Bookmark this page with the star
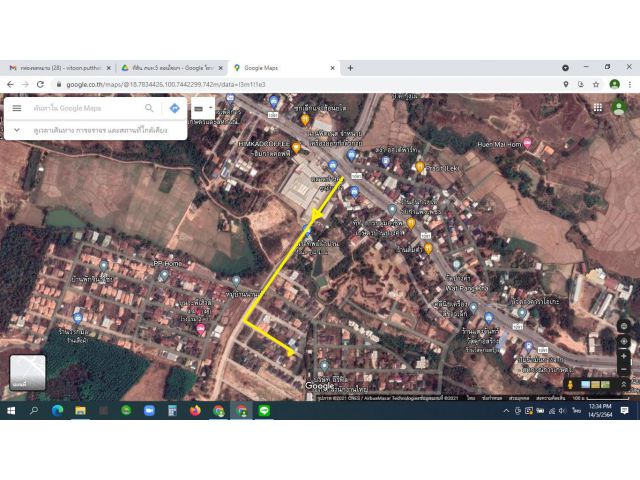The image size is (640, 480). point(596,84)
